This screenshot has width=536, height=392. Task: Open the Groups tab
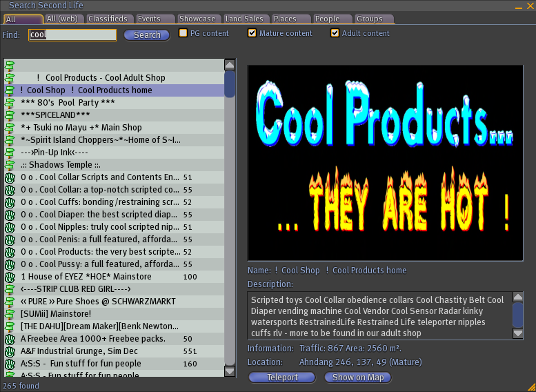[375, 19]
